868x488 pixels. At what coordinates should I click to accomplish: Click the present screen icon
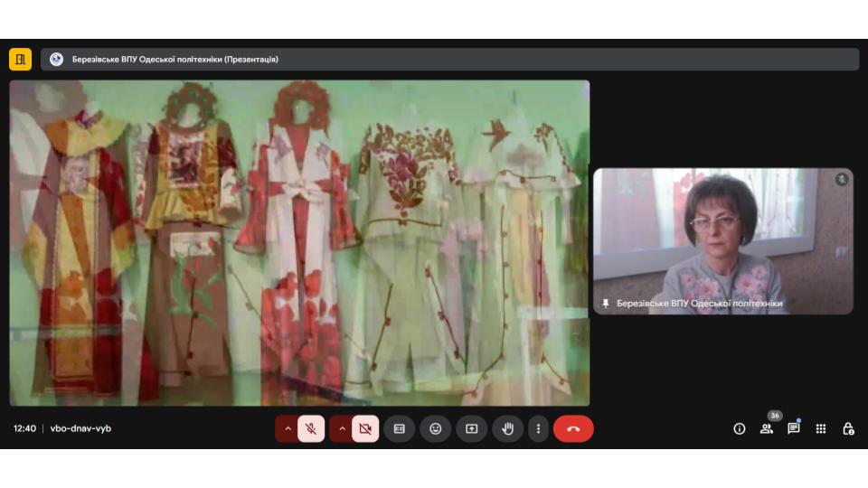click(x=472, y=428)
